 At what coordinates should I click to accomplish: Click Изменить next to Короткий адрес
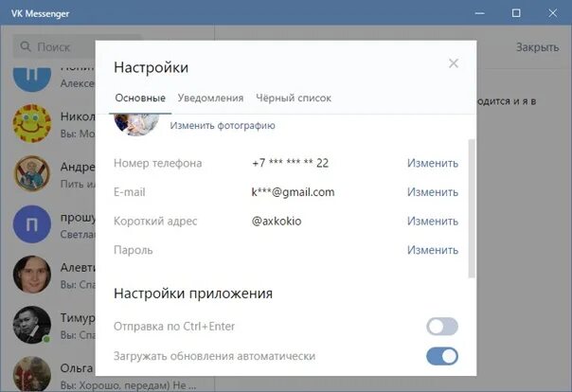pyautogui.click(x=433, y=221)
